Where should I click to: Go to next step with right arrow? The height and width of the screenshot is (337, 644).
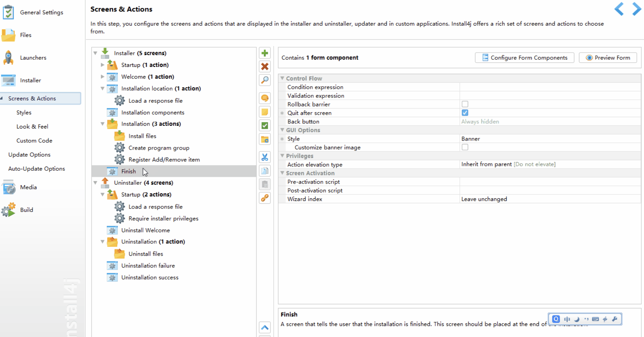[x=636, y=9]
